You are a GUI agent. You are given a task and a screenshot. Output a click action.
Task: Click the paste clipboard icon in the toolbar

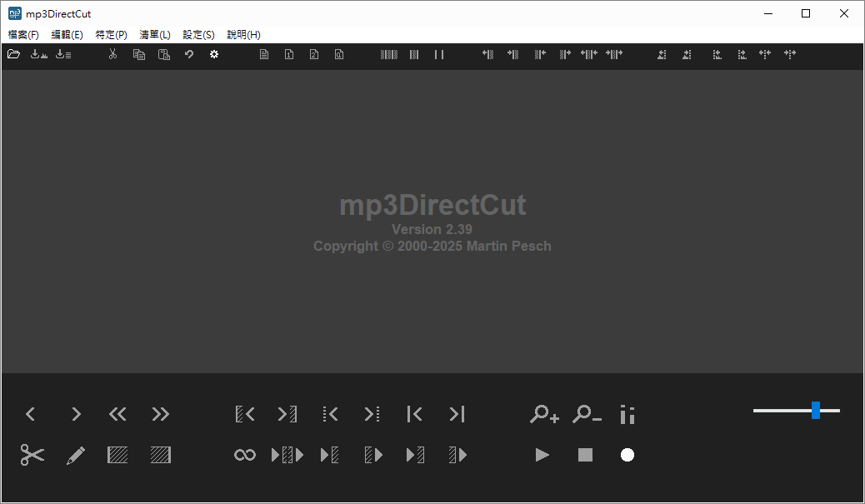coord(164,54)
